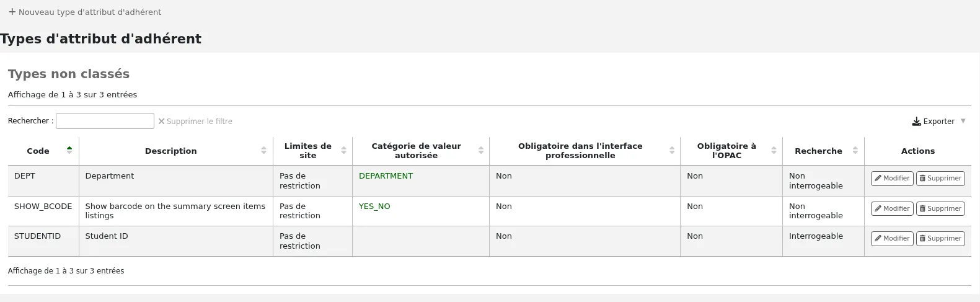This screenshot has width=980, height=302.
Task: Select the STUDENTID code cell
Action: tap(43, 241)
